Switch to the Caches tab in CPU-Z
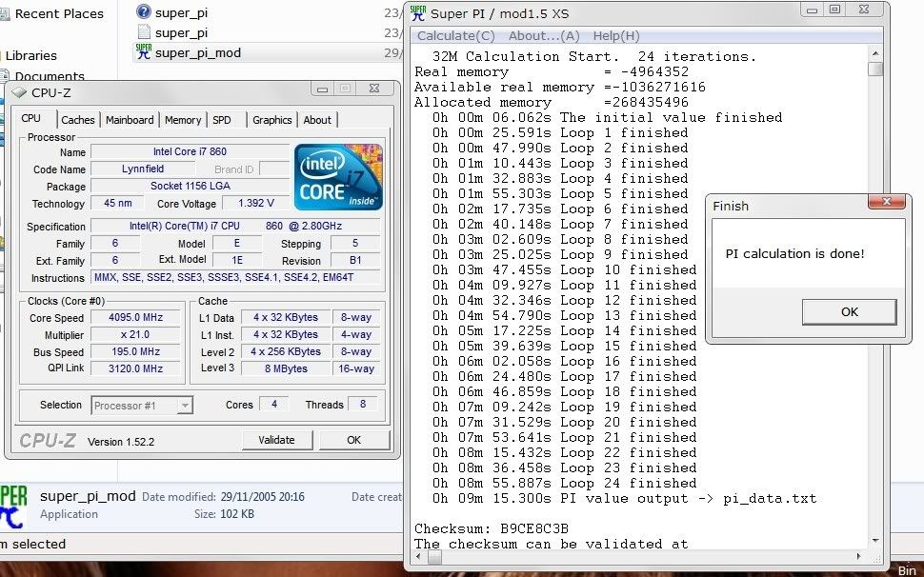 (x=78, y=120)
